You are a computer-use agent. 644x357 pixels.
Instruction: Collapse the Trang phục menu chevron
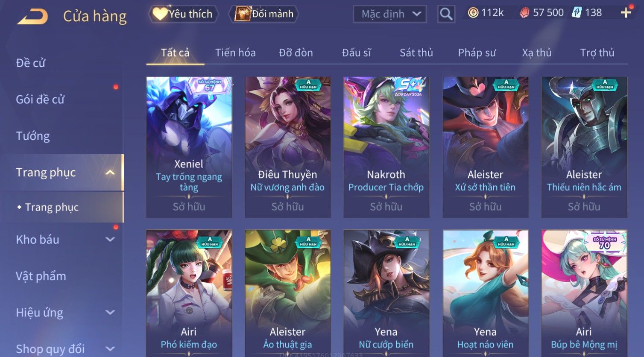110,173
